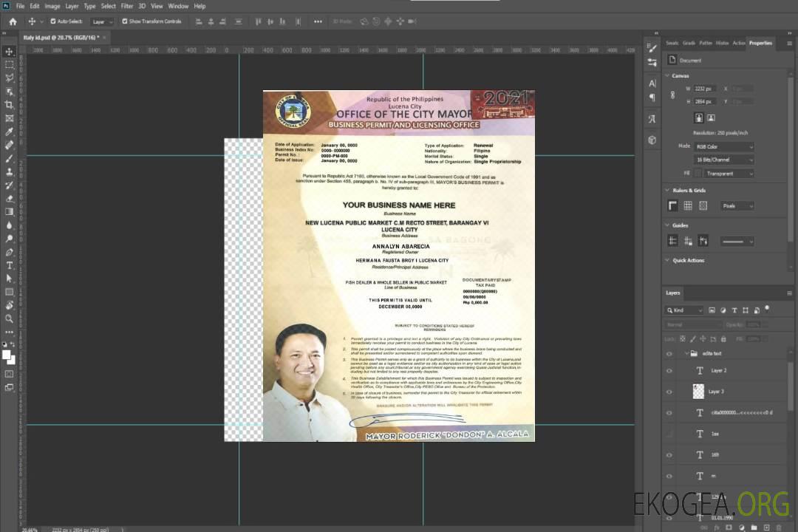Select the Spot Healing Brush tool

(9, 145)
